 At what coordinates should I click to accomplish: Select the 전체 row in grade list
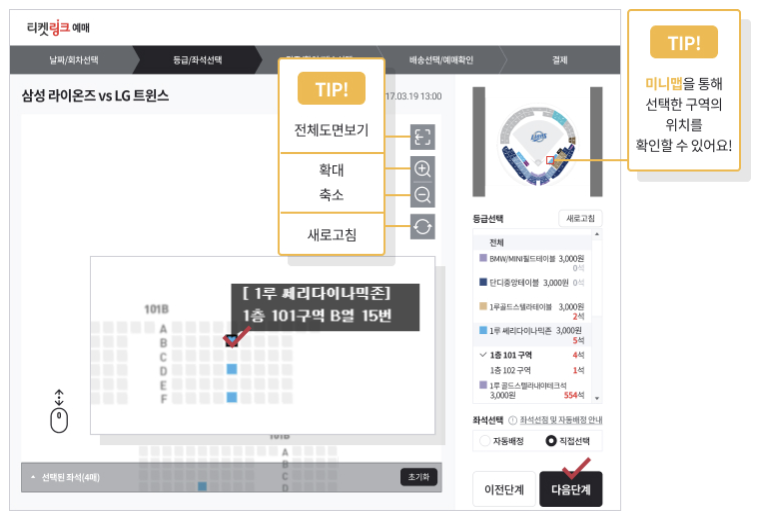(x=532, y=242)
